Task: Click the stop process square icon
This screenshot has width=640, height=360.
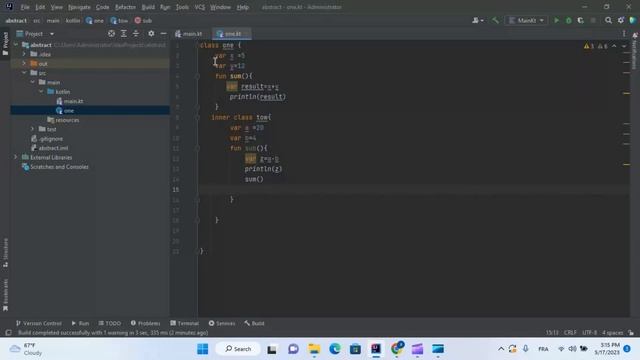Action: (x=593, y=20)
